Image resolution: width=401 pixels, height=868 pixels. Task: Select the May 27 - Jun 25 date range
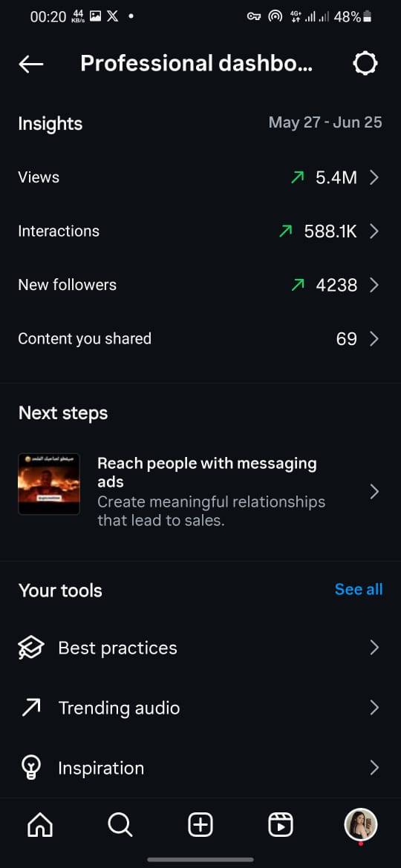click(325, 122)
